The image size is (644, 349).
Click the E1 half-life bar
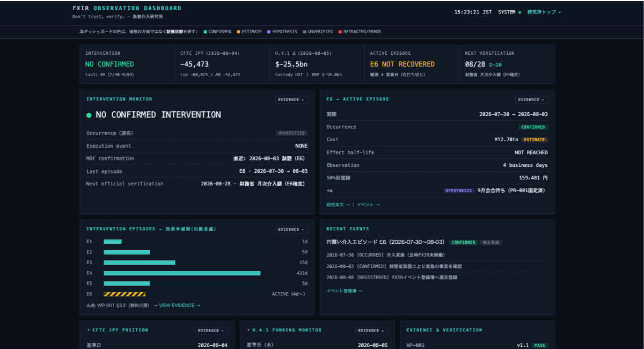(113, 242)
